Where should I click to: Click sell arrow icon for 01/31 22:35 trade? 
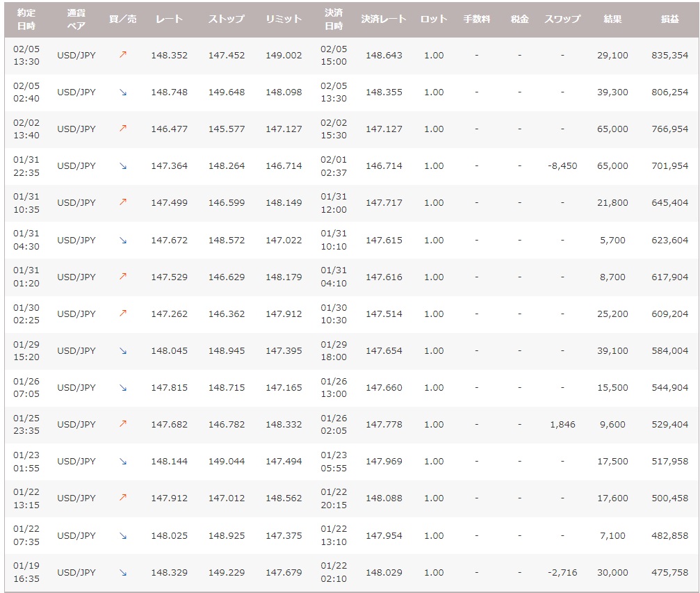[123, 166]
